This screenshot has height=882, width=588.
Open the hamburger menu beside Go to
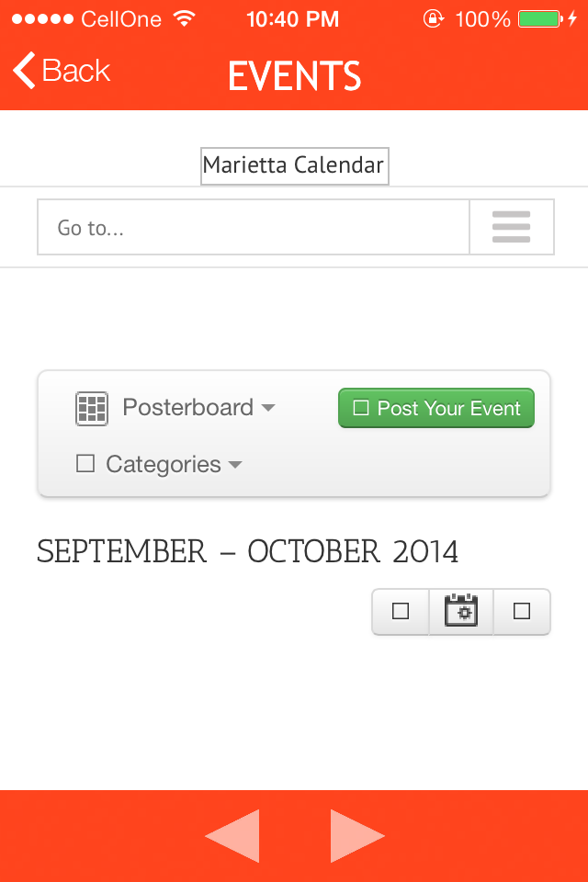511,227
